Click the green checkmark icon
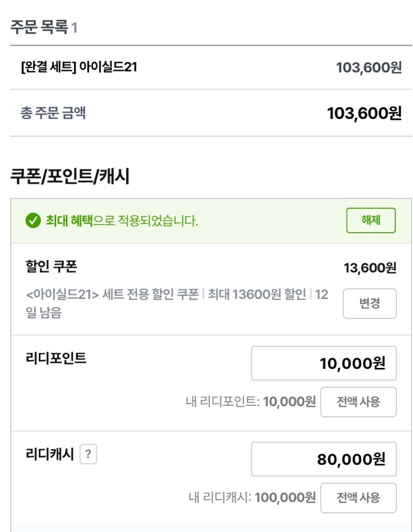This screenshot has width=413, height=532. click(x=33, y=221)
